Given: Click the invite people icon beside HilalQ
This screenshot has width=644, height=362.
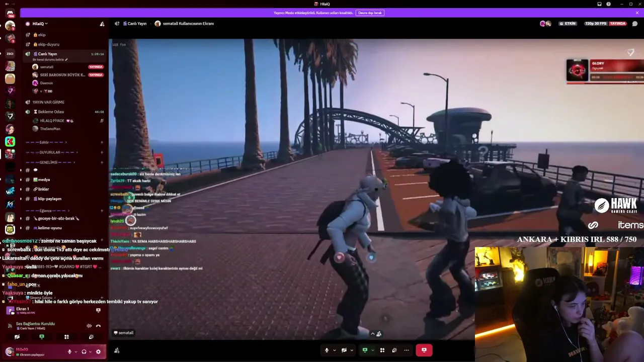Looking at the screenshot, I should coord(102,24).
